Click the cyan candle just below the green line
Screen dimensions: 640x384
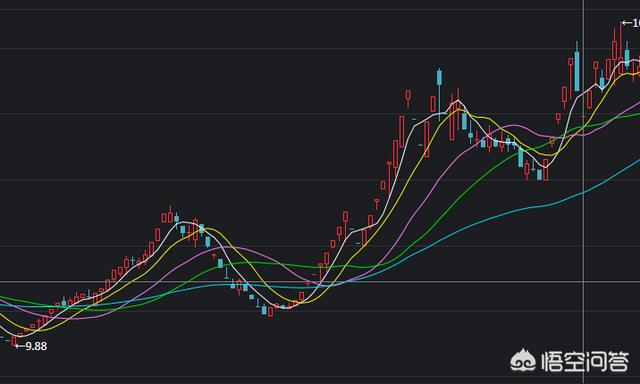click(220, 263)
